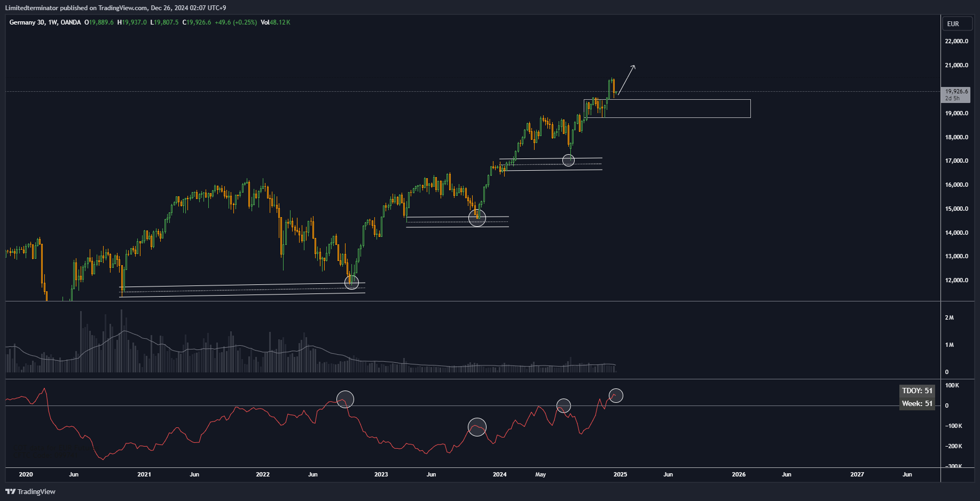This screenshot has height=501, width=980.
Task: Click the low price value L19,807.5
Action: [164, 22]
